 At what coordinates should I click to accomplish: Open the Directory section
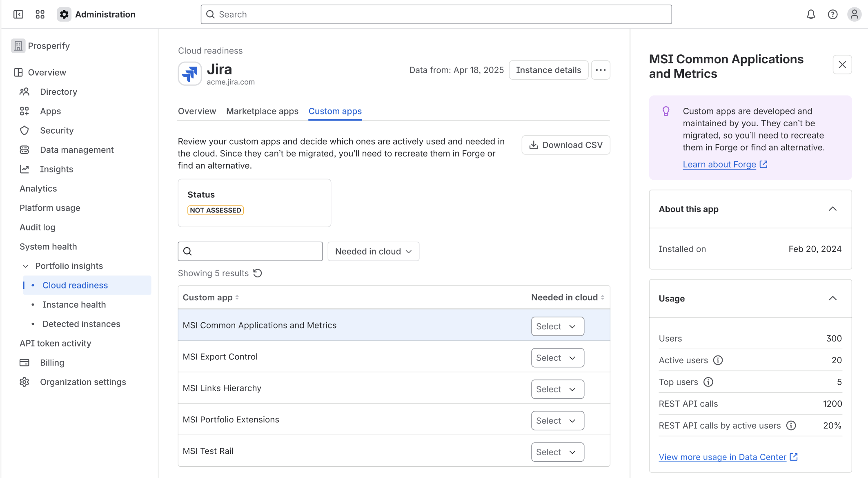[58, 92]
